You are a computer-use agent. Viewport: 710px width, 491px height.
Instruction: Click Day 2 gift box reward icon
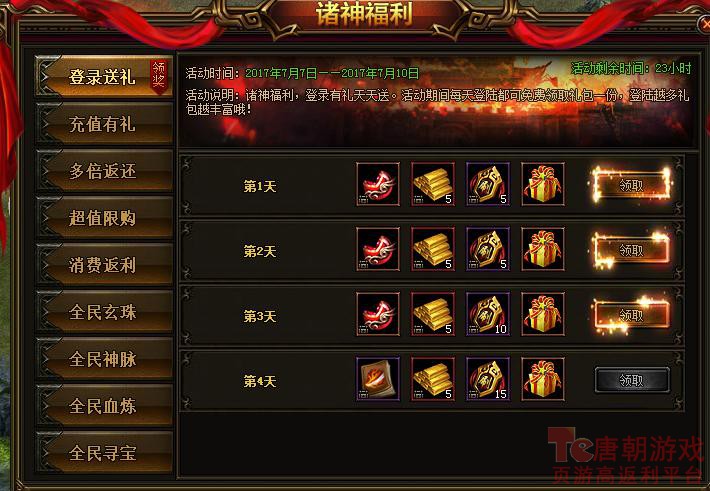coord(543,249)
